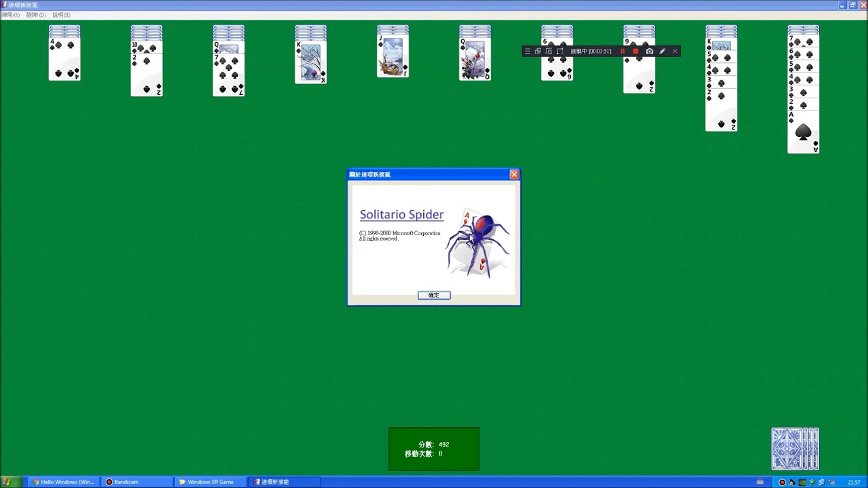Switch to the Windows XP Game taskbar folder
868x488 pixels.
[210, 482]
